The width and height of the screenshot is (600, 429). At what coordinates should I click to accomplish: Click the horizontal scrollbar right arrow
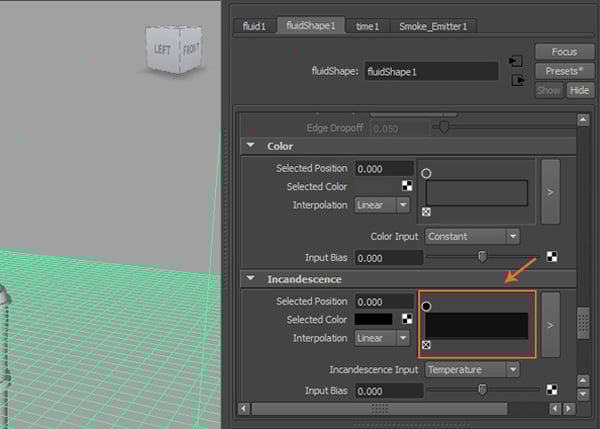[x=569, y=409]
